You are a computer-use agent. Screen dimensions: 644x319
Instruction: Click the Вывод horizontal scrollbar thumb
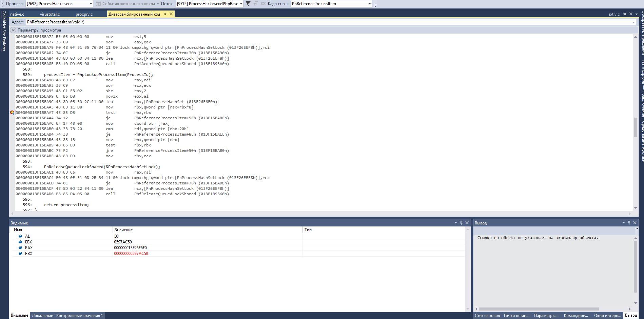(539, 309)
